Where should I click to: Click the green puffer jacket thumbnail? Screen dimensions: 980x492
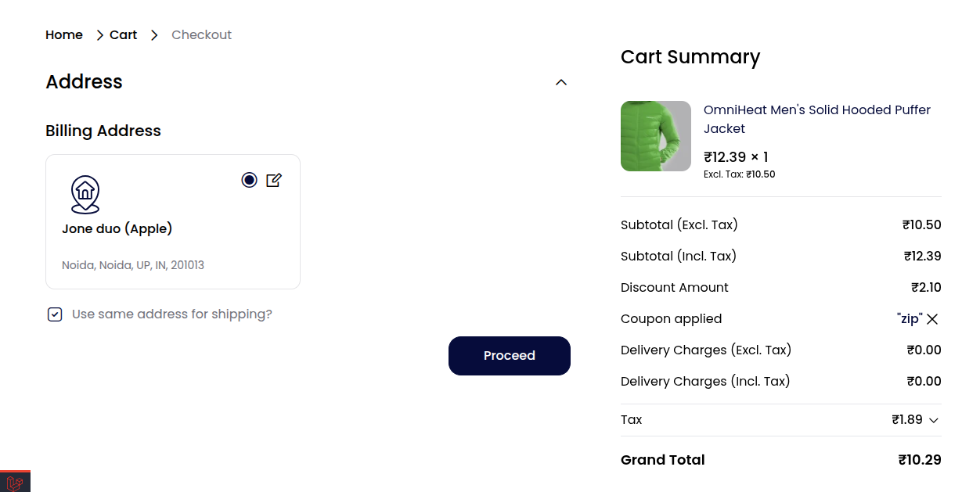click(x=656, y=136)
